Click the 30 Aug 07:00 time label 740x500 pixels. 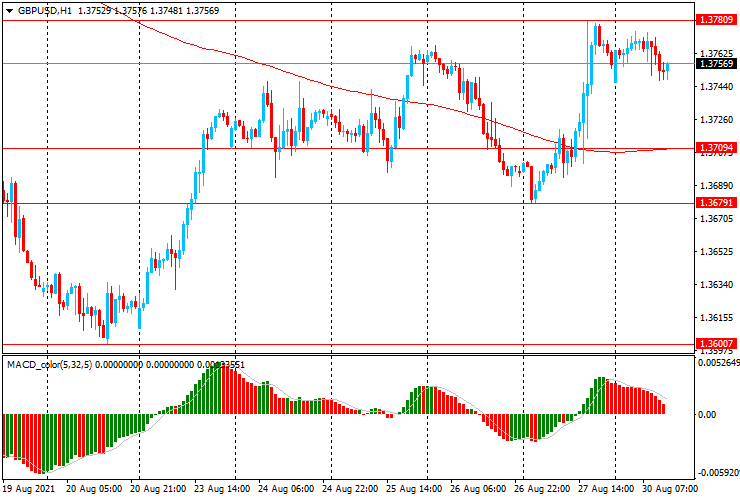670,488
